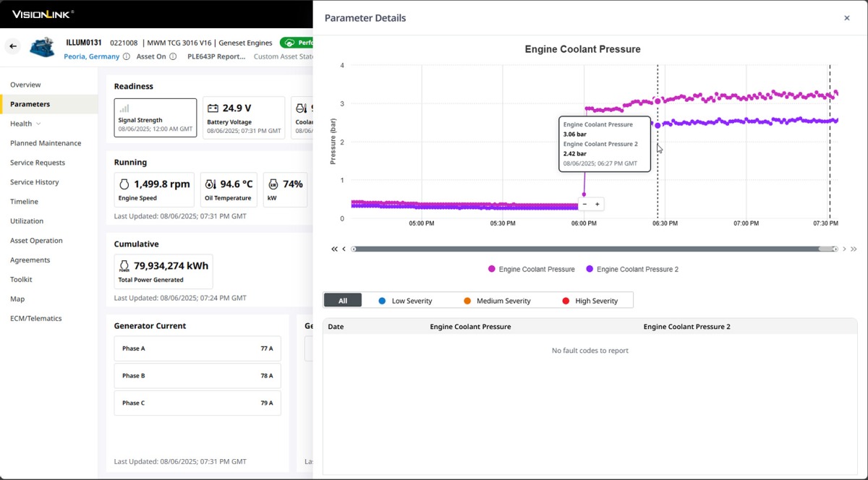Open the Battery Voltage parameter card
Screen dimensions: 868x480
244,117
